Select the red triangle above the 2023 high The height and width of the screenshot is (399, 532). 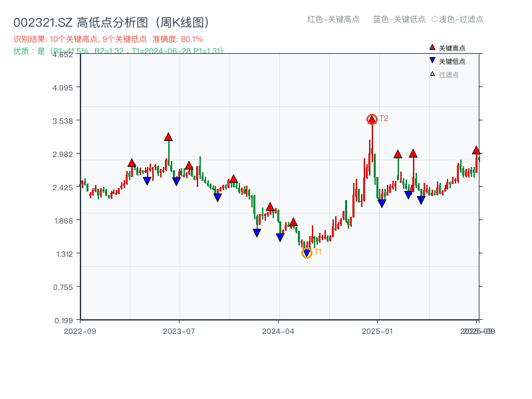coord(168,137)
